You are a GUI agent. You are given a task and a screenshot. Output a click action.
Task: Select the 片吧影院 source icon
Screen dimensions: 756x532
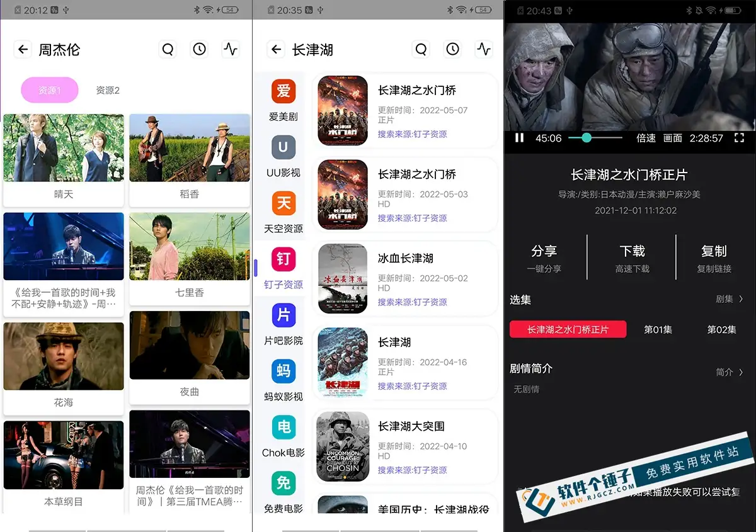(283, 315)
